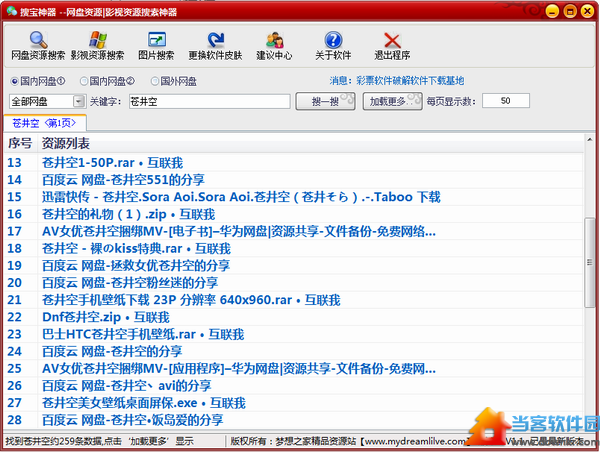
Task: Open result 20 苍井空粉丝迷的分享
Action: click(x=130, y=283)
